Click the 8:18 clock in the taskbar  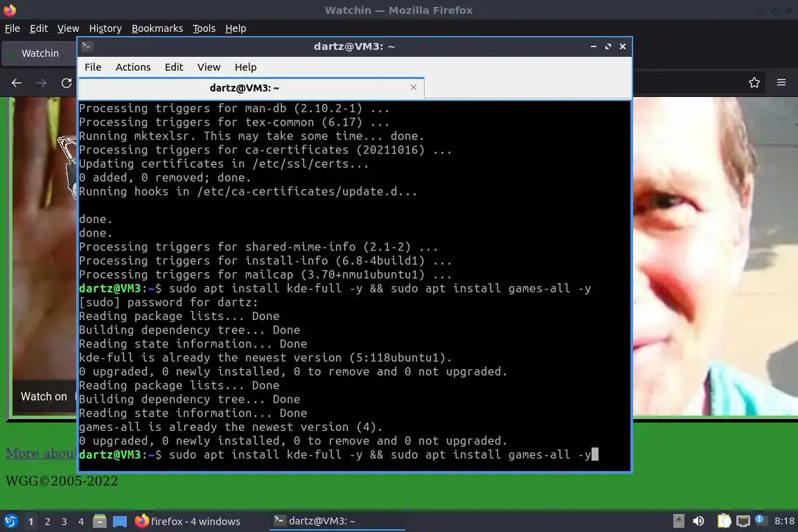pos(784,521)
